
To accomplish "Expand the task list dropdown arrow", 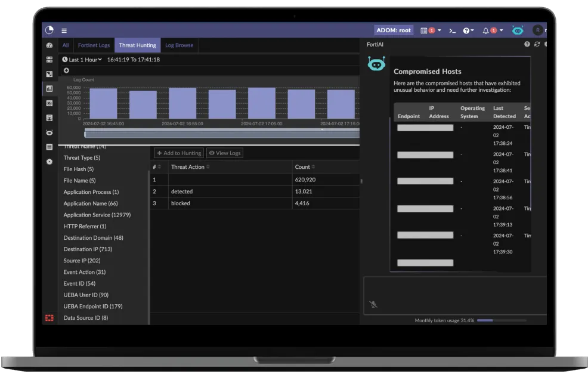I will [x=440, y=30].
